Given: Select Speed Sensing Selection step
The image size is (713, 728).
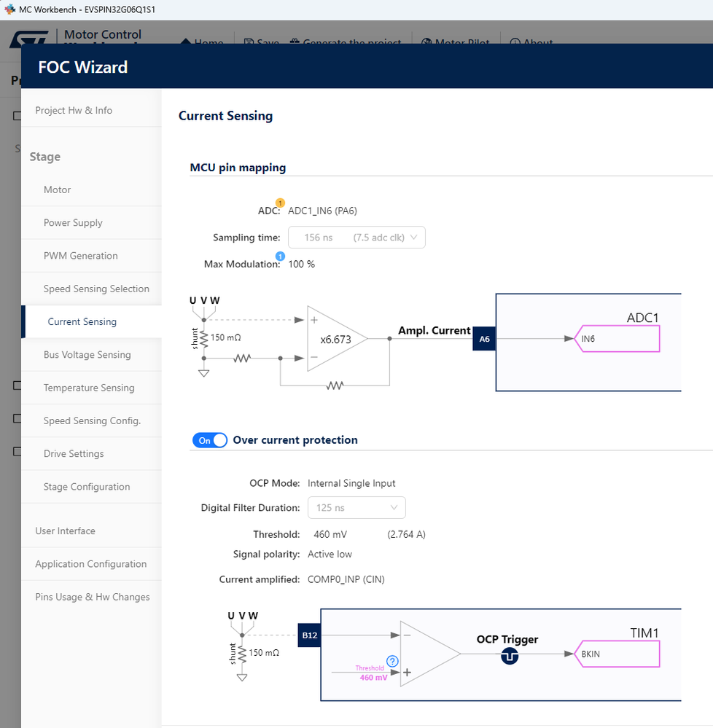Looking at the screenshot, I should (96, 289).
